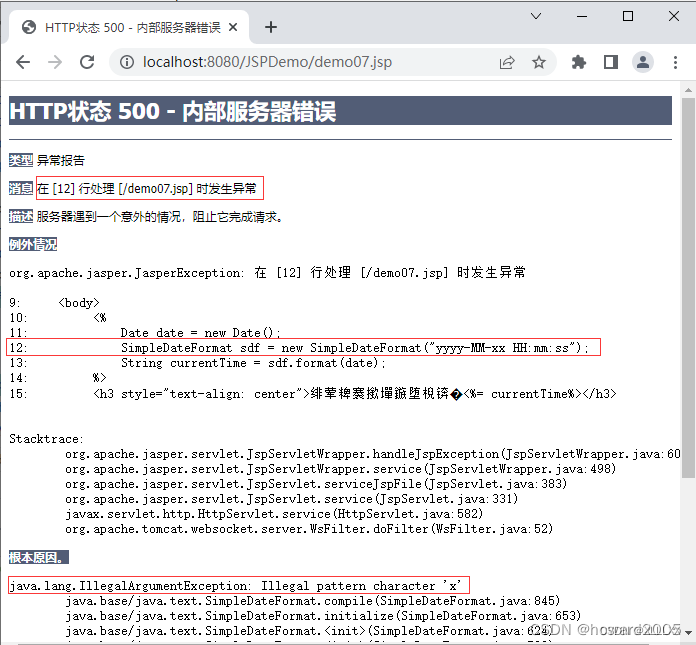696x645 pixels.
Task: Click the 类型 label
Action: point(21,160)
